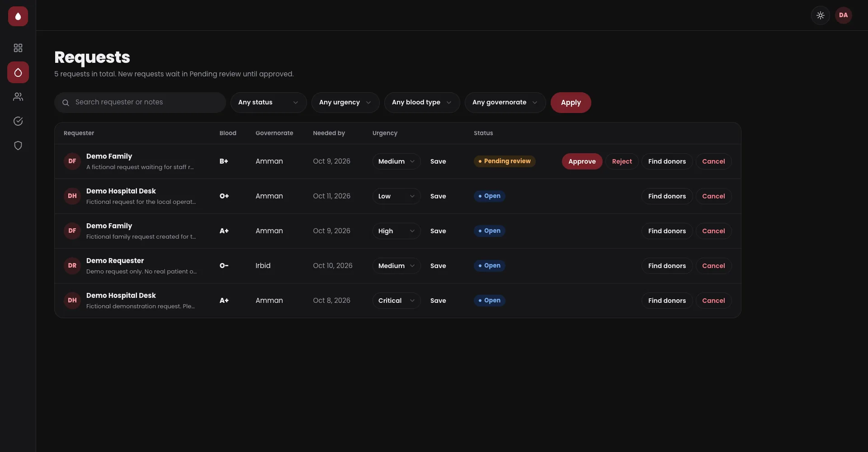Open the shield sidebar icon
This screenshot has width=868, height=452.
[x=18, y=146]
